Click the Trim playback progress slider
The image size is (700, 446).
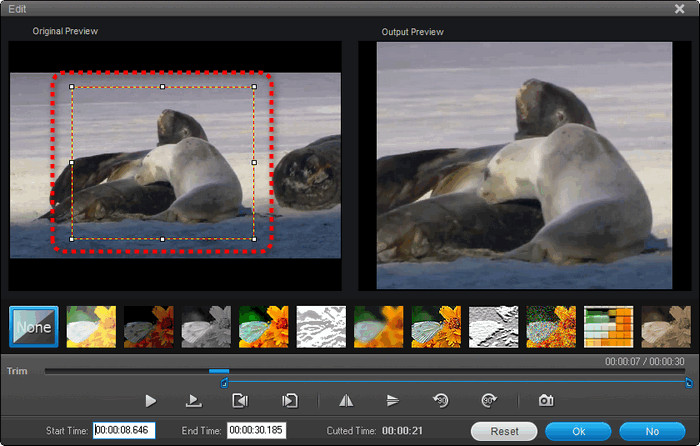point(219,371)
